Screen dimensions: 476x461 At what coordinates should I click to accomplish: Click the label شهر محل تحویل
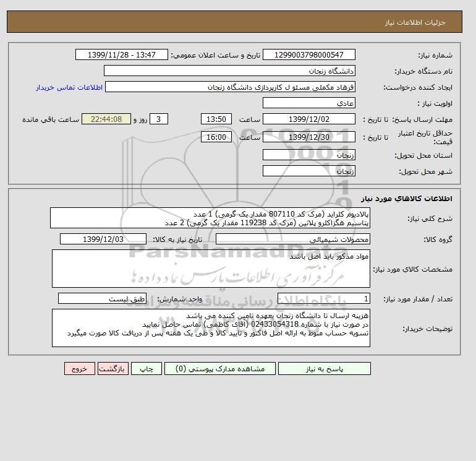coord(425,171)
